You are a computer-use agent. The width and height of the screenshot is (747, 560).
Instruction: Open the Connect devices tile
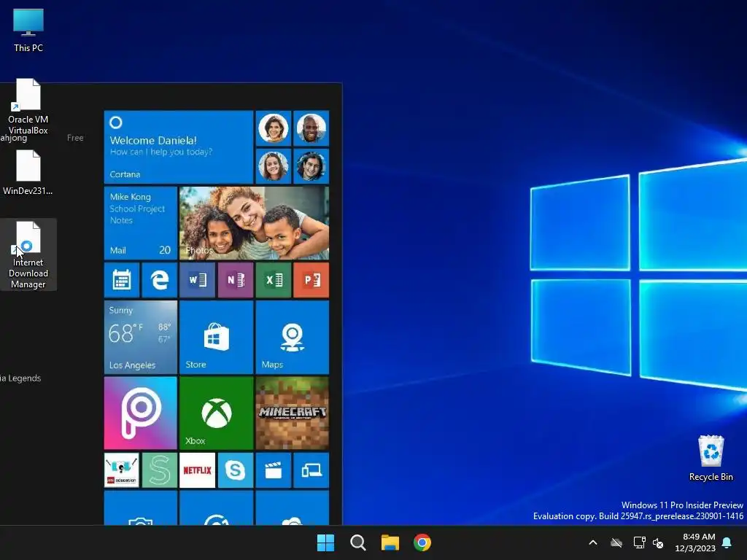tap(311, 470)
